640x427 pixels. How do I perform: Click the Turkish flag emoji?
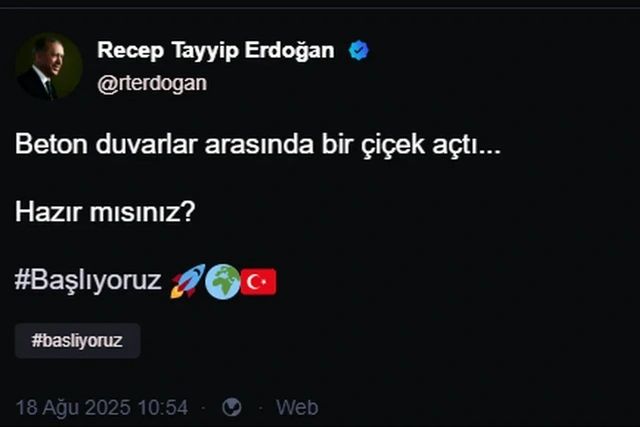tap(258, 282)
